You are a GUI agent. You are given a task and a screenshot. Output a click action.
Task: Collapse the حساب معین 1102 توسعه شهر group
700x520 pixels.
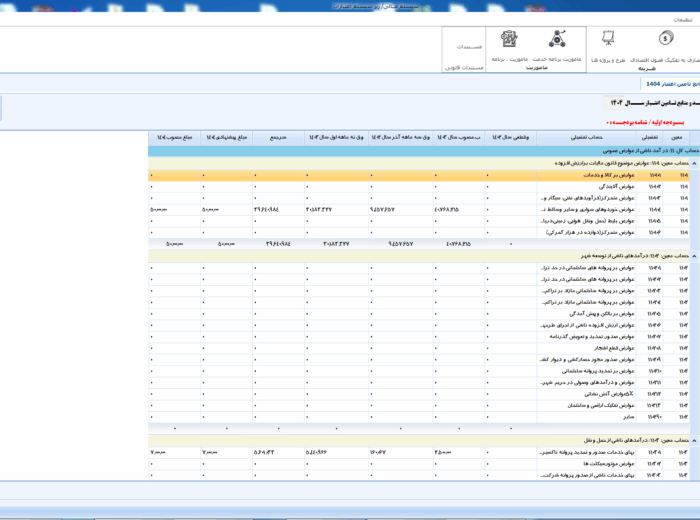click(x=692, y=255)
